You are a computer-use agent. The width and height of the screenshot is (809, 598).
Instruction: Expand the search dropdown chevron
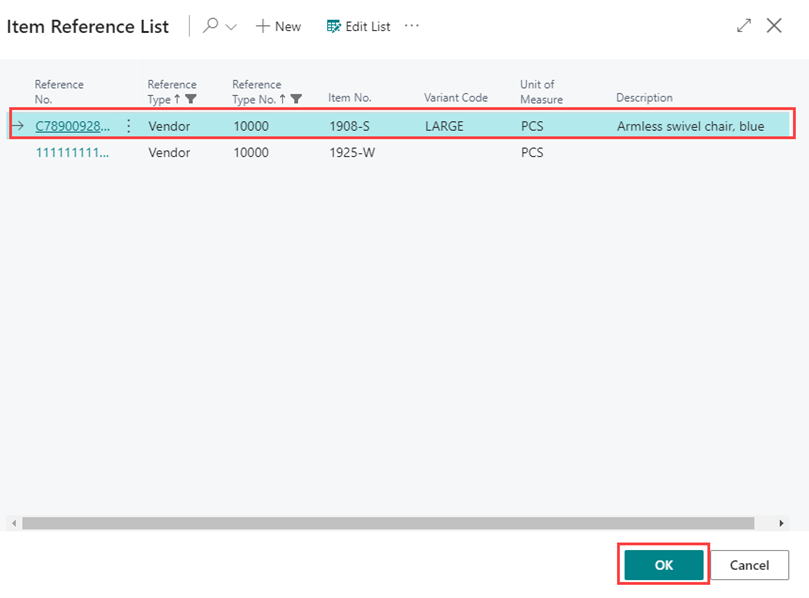(x=231, y=27)
